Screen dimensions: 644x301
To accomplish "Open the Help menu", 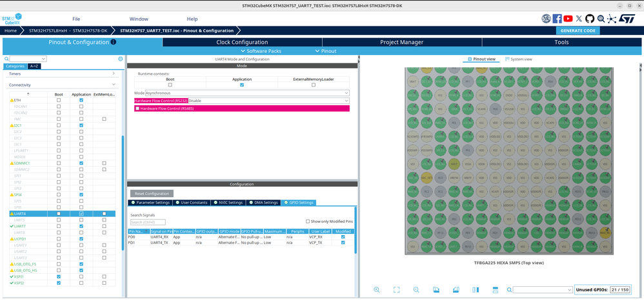I will 192,19.
